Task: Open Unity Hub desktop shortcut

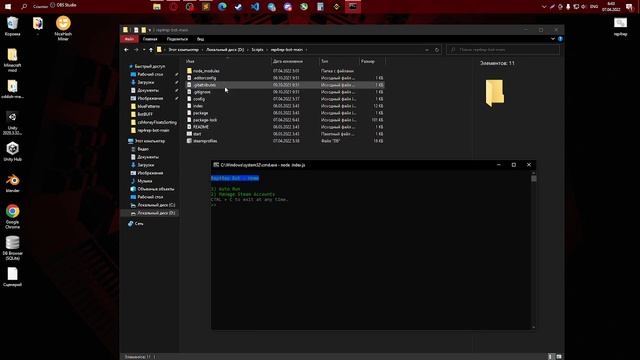Action: click(12, 151)
